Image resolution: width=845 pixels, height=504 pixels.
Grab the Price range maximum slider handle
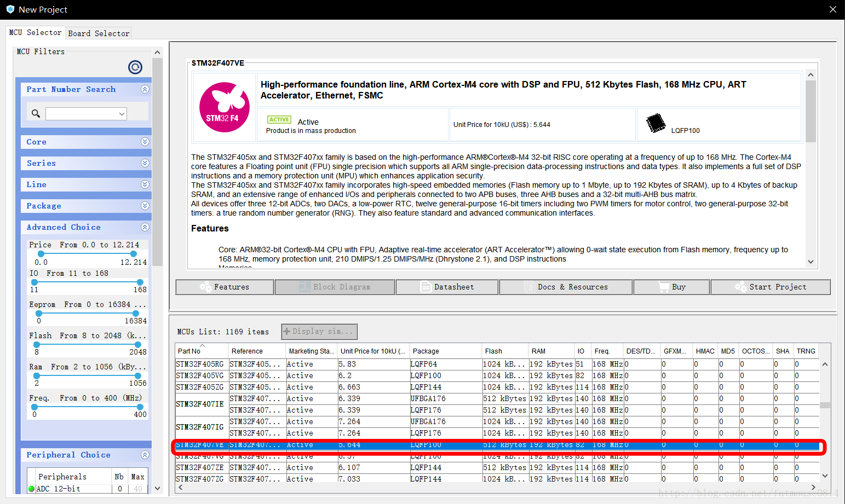tap(133, 254)
